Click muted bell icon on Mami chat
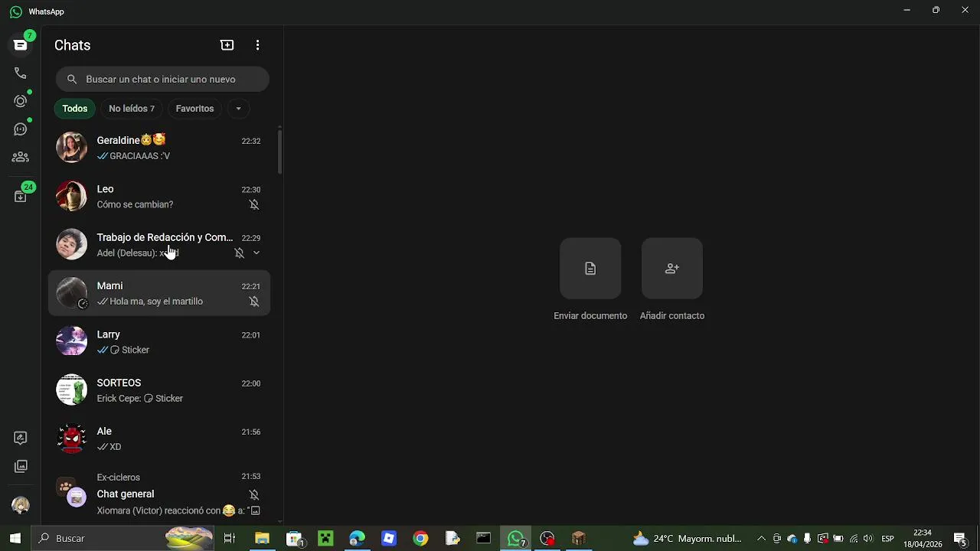Image resolution: width=980 pixels, height=551 pixels. click(254, 302)
